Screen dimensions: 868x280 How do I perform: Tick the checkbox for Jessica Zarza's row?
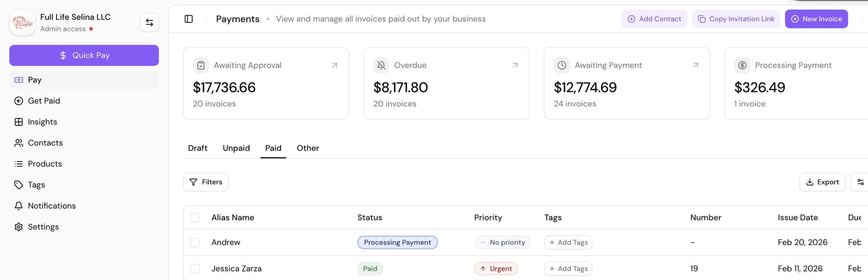tap(195, 269)
